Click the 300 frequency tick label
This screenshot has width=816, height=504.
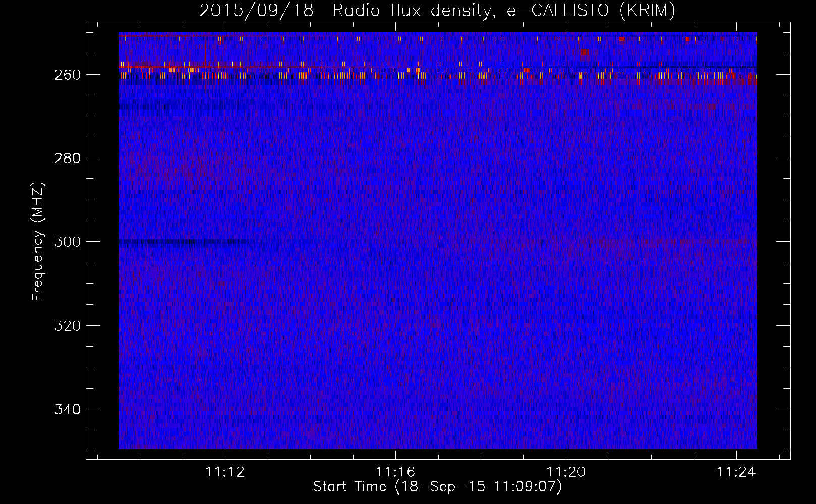[x=68, y=242]
